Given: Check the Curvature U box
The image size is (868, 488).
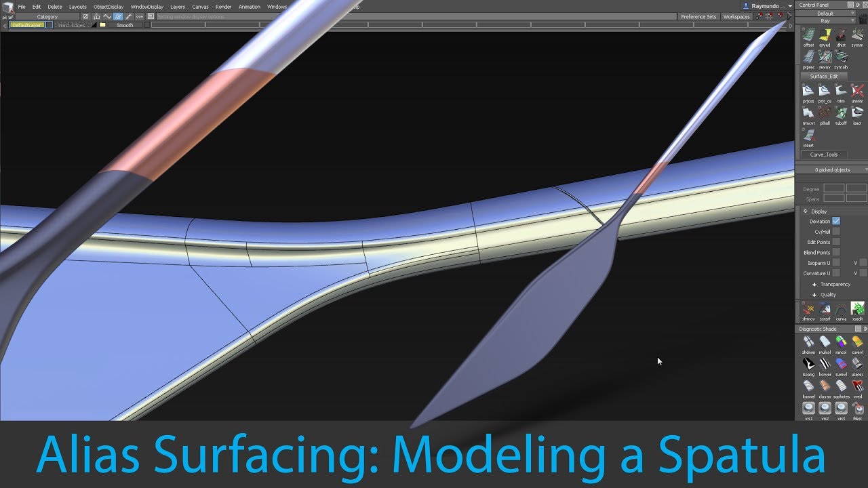Looking at the screenshot, I should 836,273.
